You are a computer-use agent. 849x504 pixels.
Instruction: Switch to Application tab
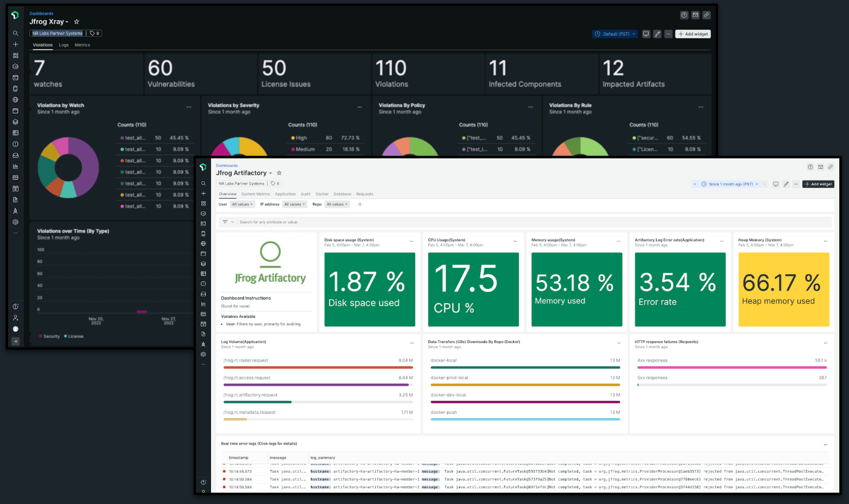pyautogui.click(x=285, y=194)
